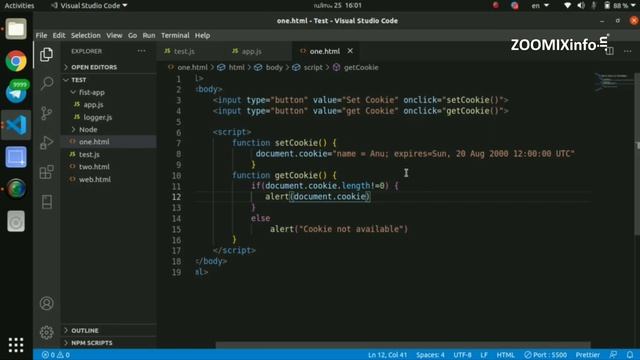
Task: Click Spaces: 4 indentation setting
Action: [x=430, y=355]
